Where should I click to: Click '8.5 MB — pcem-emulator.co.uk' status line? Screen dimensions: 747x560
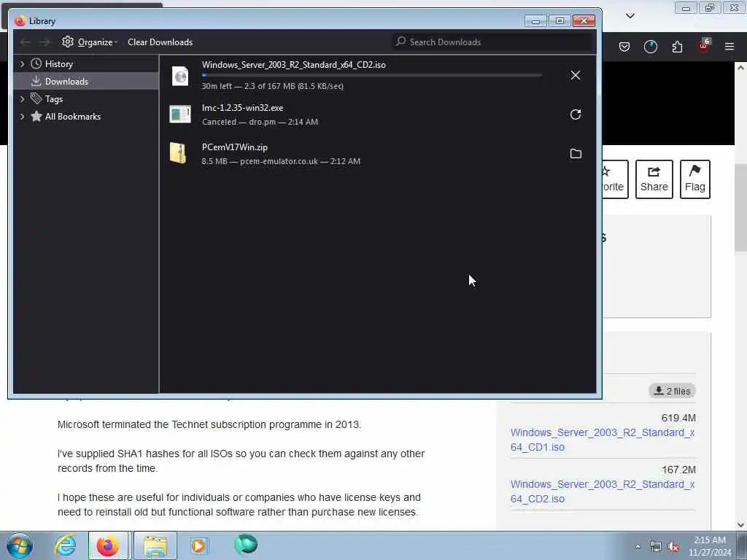281,161
